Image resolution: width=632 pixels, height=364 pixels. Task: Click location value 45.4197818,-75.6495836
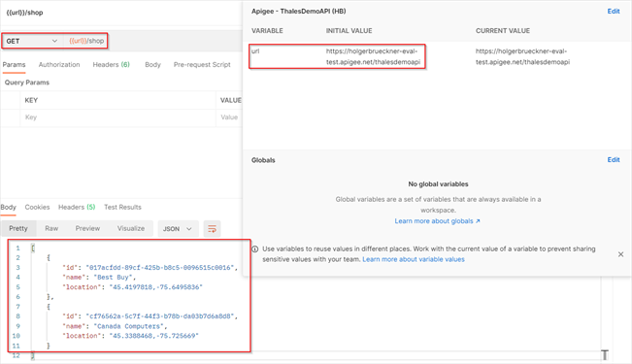[x=156, y=287]
